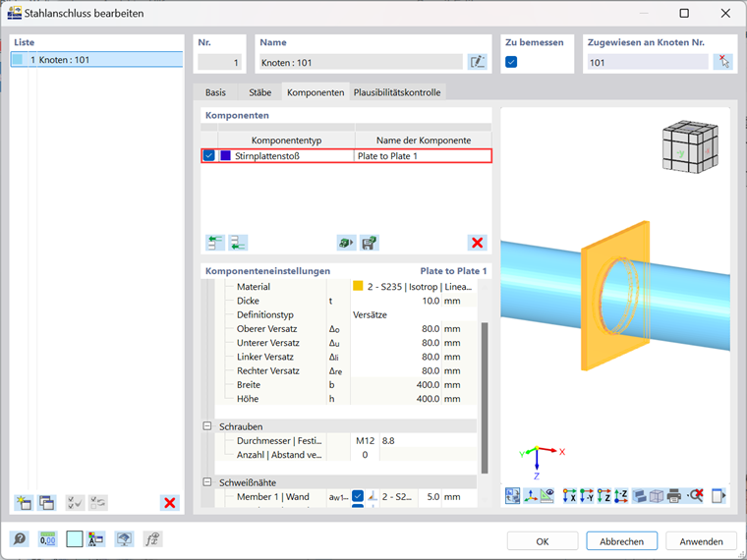Open the M12 bolt diameter dropdown
The image size is (747, 560).
click(x=365, y=440)
